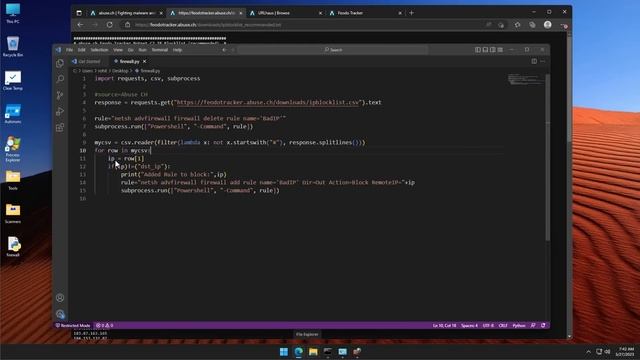640x360 pixels.
Task: Open editor More Actions ellipsis
Action: pyautogui.click(x=542, y=61)
